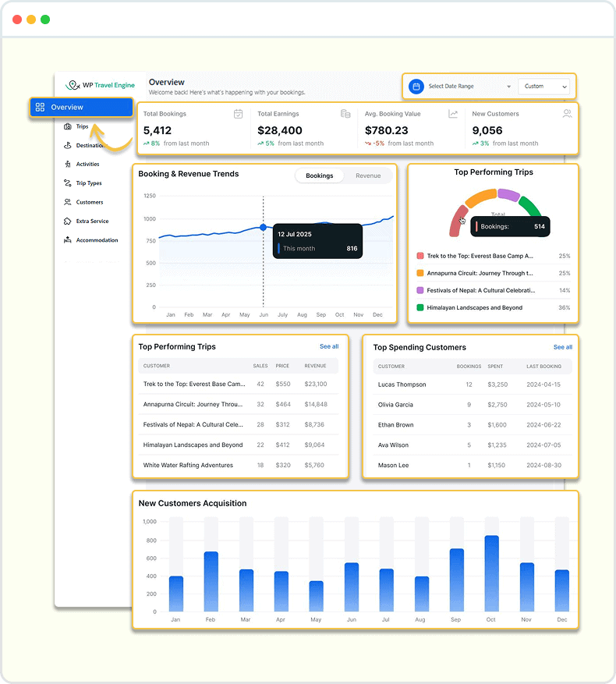Click the orange Annapurna Circuit legend swatch
This screenshot has width=616, height=684.
420,273
